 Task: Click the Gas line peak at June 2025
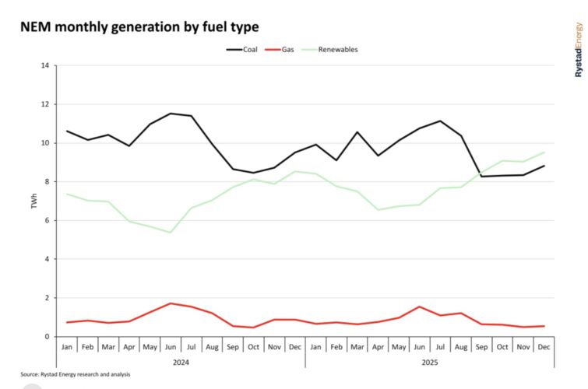coord(420,307)
